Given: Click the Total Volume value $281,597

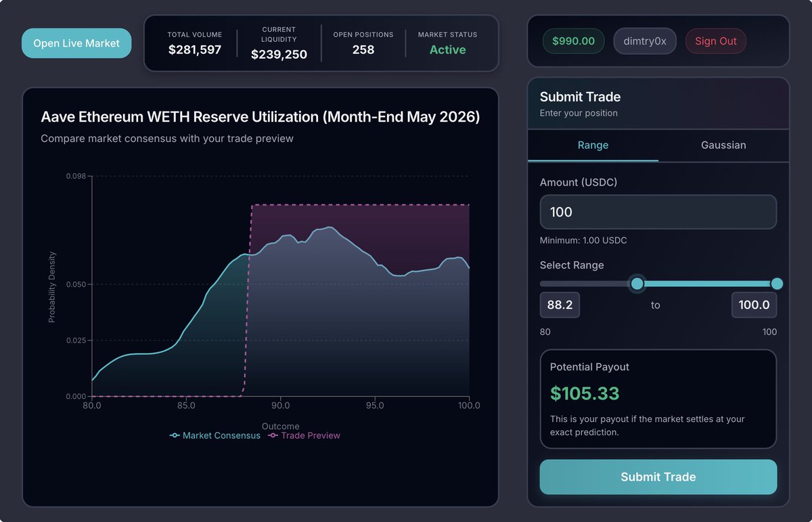Looking at the screenshot, I should point(195,49).
